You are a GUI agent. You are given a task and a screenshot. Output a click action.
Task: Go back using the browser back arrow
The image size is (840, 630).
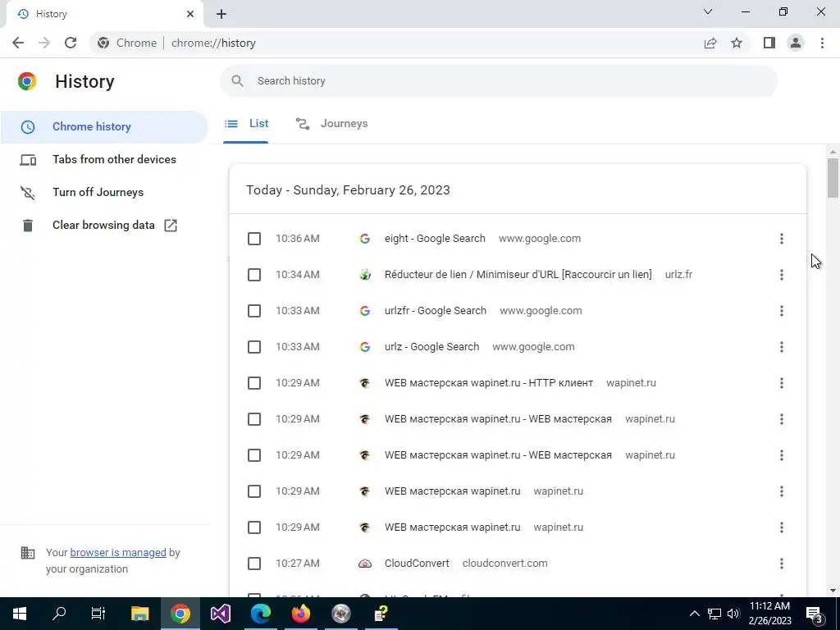(x=18, y=43)
